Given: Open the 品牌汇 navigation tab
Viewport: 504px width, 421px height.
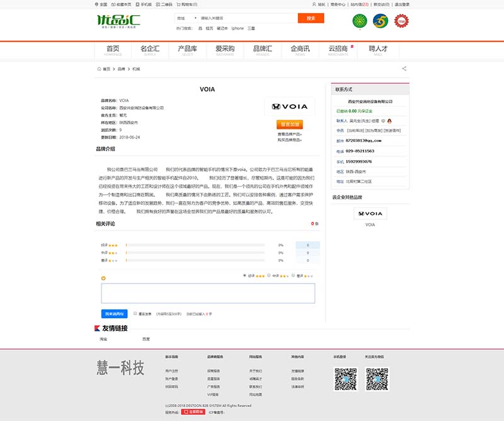Looking at the screenshot, I should coord(263,50).
